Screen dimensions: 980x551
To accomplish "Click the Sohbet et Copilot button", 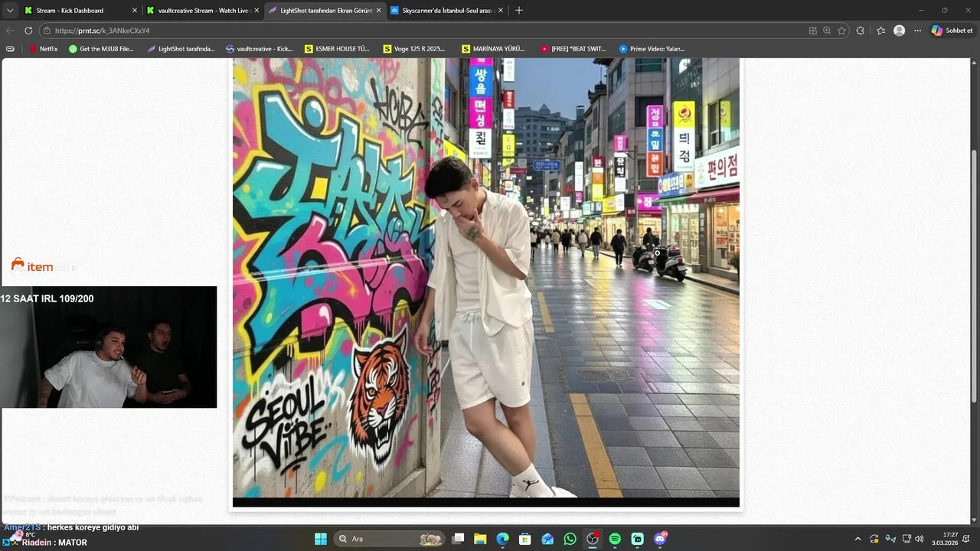I will 952,31.
